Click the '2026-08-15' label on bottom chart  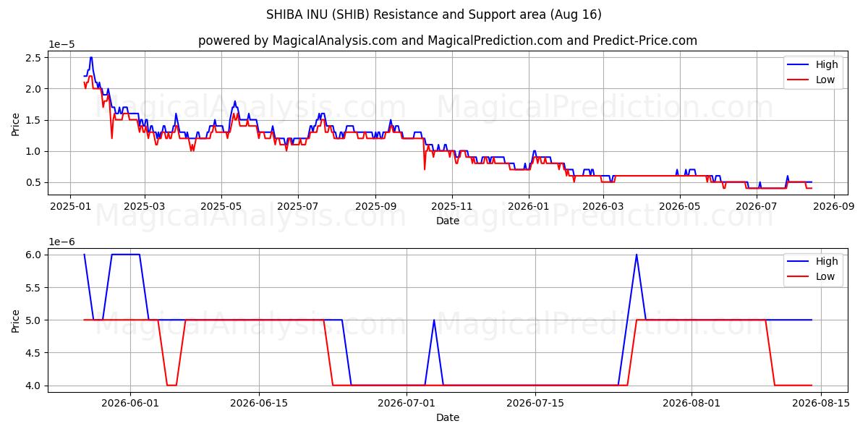[x=822, y=404]
